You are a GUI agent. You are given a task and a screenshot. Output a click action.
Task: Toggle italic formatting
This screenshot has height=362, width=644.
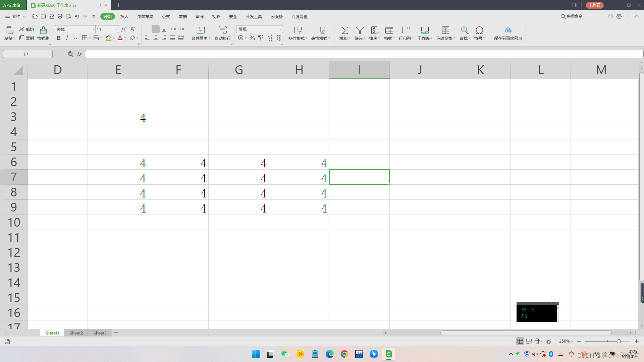67,38
